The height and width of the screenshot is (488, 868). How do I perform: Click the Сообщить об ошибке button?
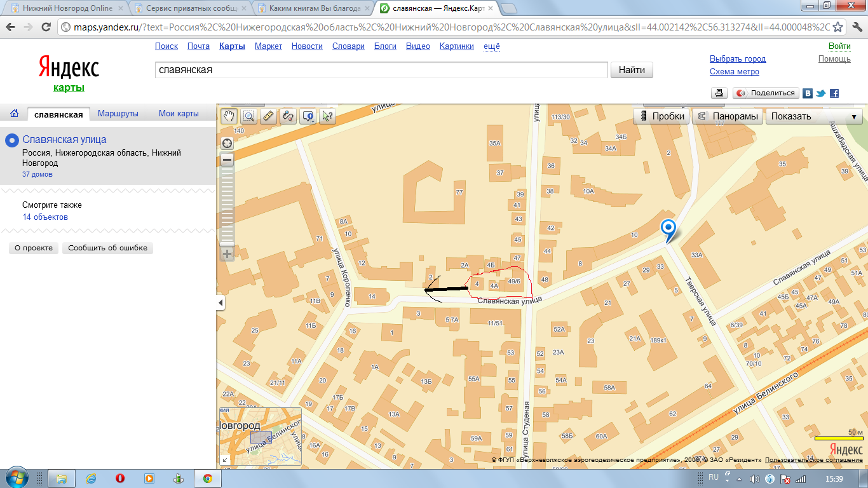point(107,248)
